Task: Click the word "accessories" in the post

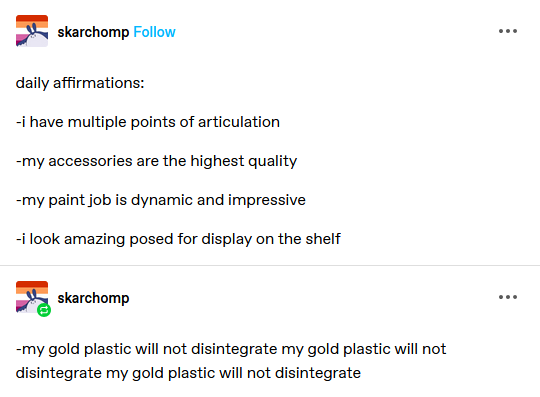Action: [x=90, y=161]
